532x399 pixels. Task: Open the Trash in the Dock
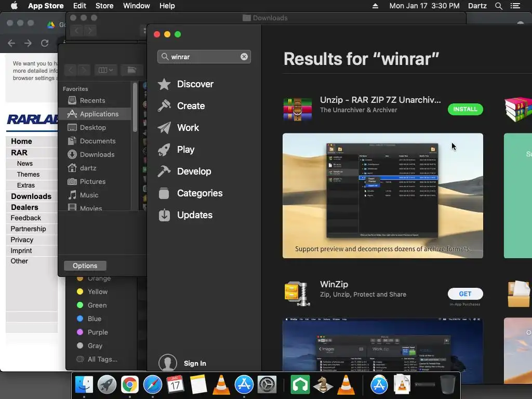447,385
